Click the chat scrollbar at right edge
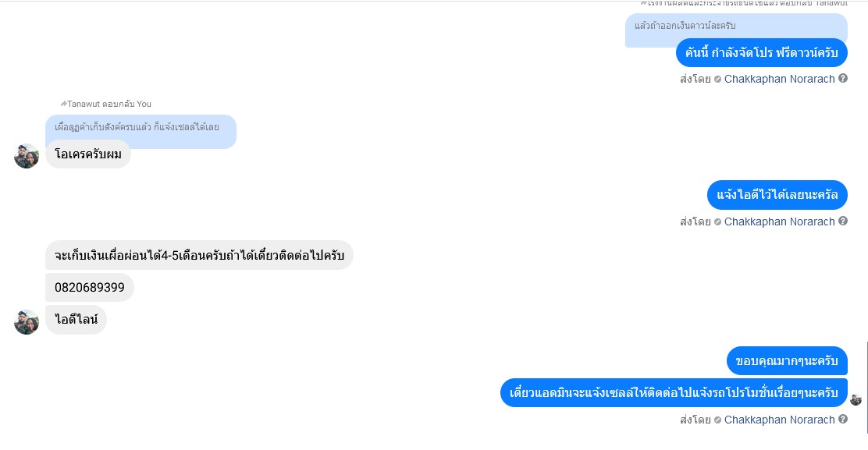The image size is (868, 450). pos(866,387)
